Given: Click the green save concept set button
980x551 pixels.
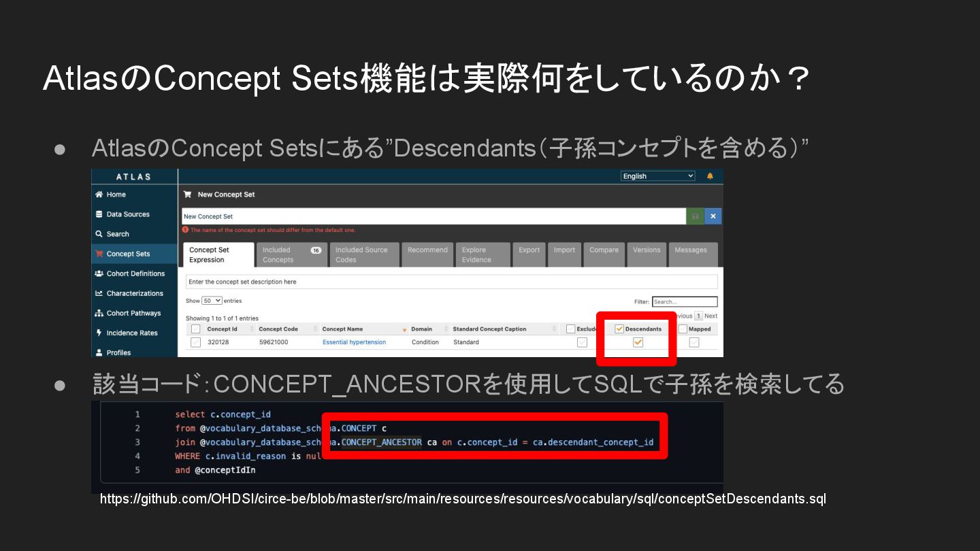Looking at the screenshot, I should pyautogui.click(x=695, y=216).
